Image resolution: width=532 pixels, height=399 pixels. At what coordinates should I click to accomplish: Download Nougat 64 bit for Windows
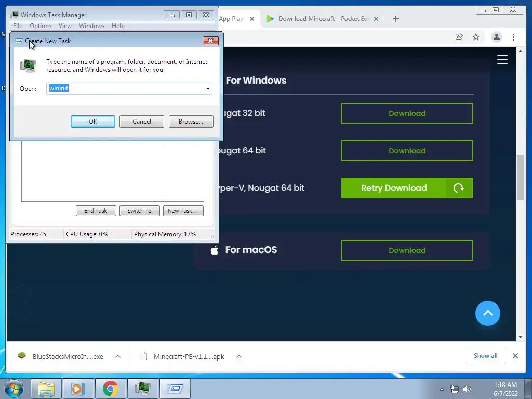pos(407,151)
